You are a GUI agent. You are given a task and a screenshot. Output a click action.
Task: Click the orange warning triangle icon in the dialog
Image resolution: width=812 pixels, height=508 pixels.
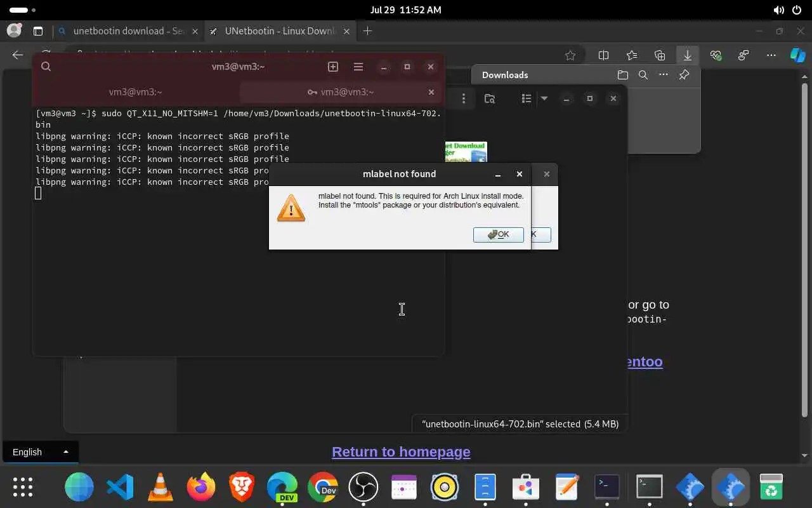[291, 208]
